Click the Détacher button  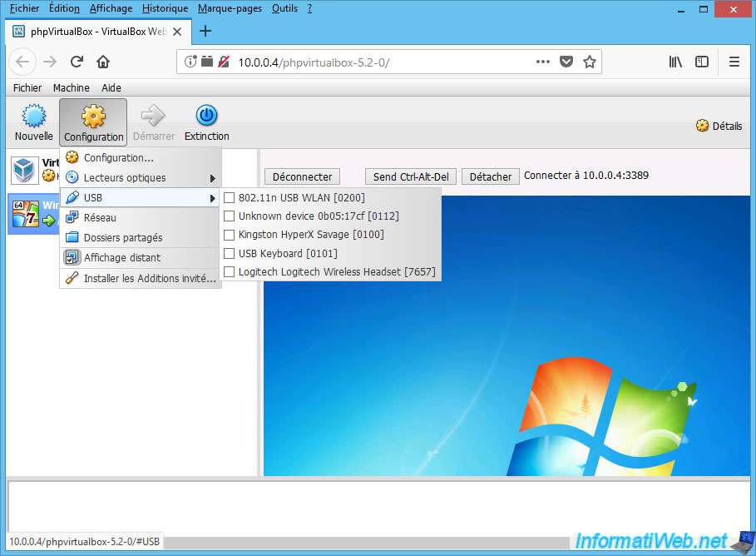[491, 176]
